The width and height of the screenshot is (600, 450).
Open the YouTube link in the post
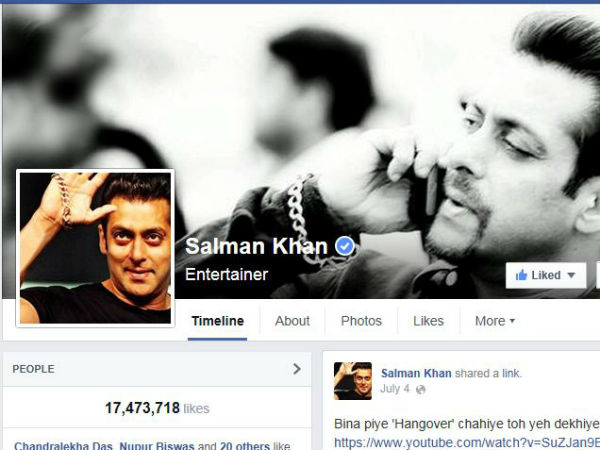(467, 443)
